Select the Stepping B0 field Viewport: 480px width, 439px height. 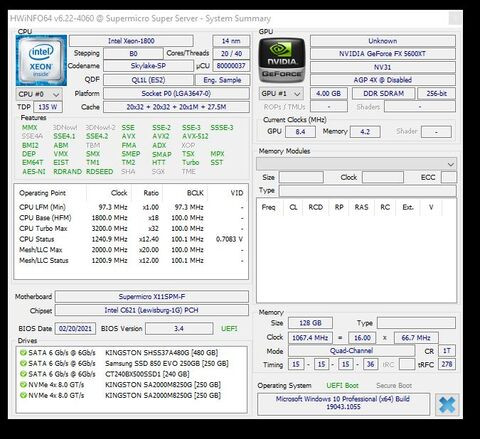click(133, 54)
